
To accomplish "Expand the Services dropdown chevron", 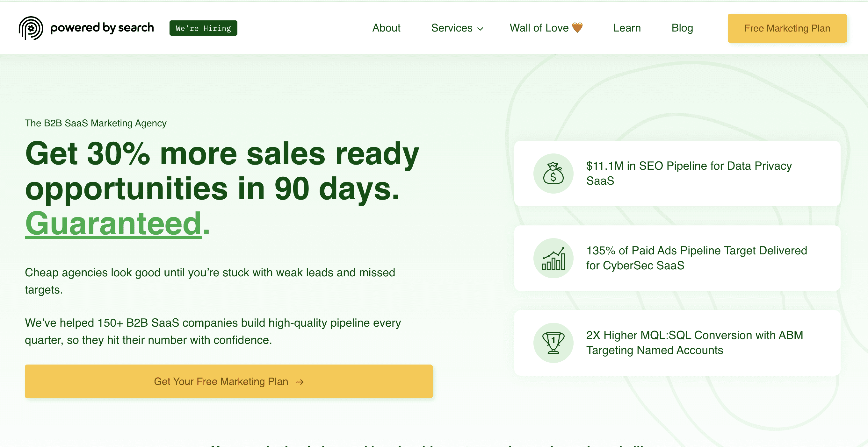I will coord(481,29).
